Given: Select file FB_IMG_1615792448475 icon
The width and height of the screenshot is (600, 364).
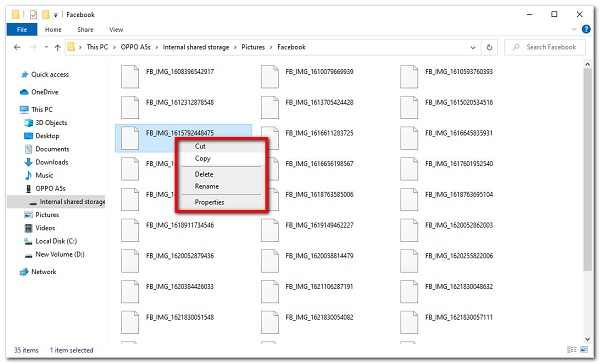Looking at the screenshot, I should tap(130, 138).
